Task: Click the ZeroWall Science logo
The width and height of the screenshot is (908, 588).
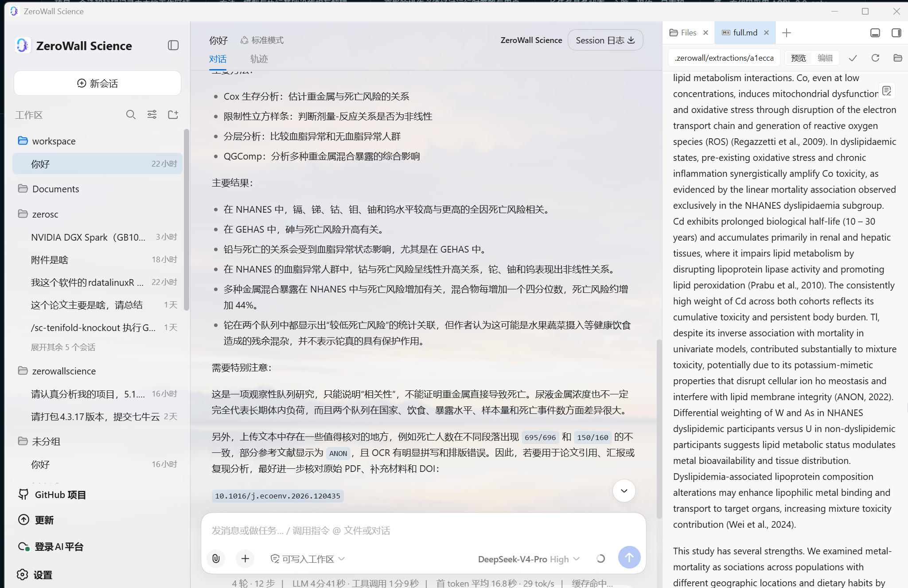Action: pos(23,45)
